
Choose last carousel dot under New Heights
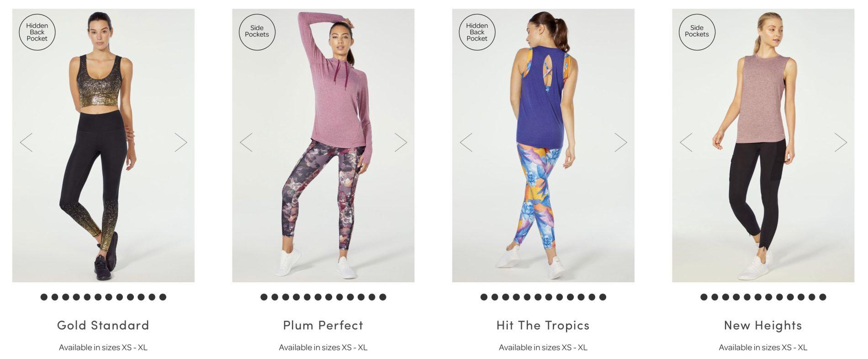pyautogui.click(x=823, y=297)
